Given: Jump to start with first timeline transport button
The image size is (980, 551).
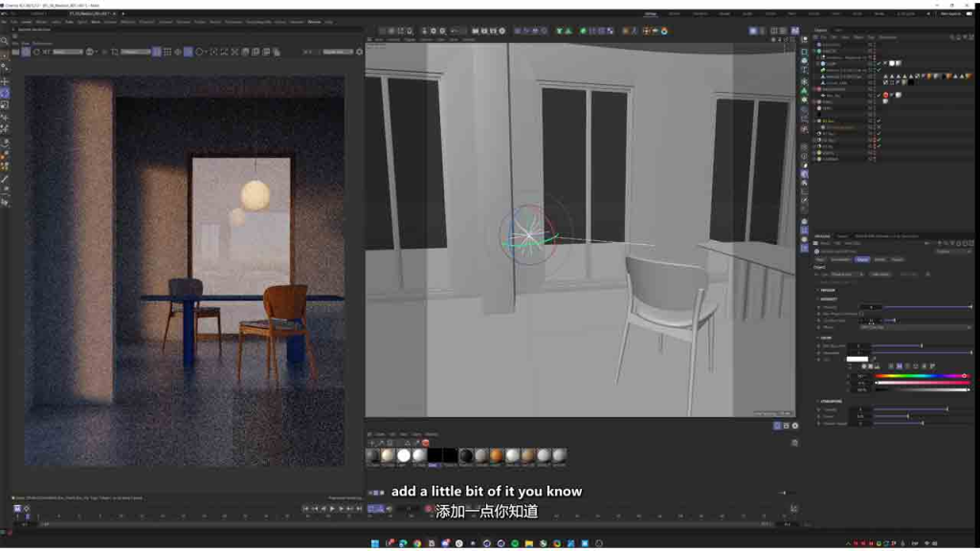Looking at the screenshot, I should click(305, 509).
